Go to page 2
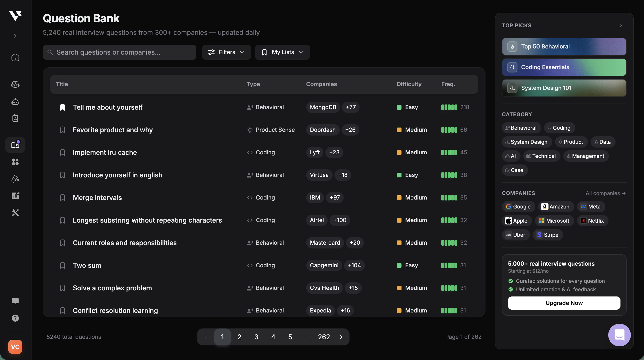The height and width of the screenshot is (360, 644). point(239,337)
